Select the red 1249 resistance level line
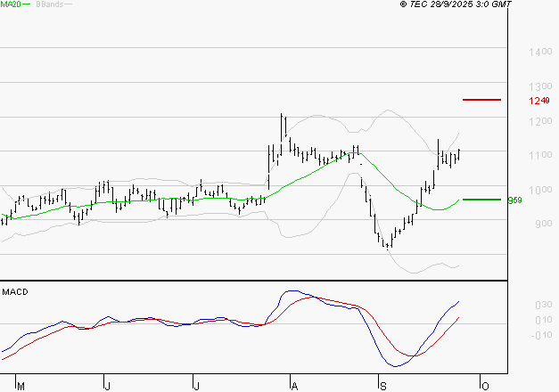Image resolution: width=559 pixels, height=392 pixels. [x=481, y=100]
